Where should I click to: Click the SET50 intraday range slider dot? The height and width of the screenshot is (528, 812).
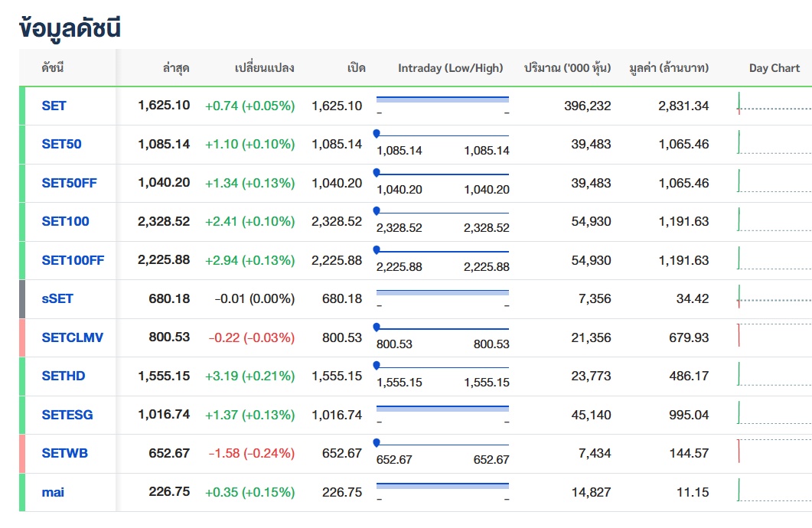[377, 134]
